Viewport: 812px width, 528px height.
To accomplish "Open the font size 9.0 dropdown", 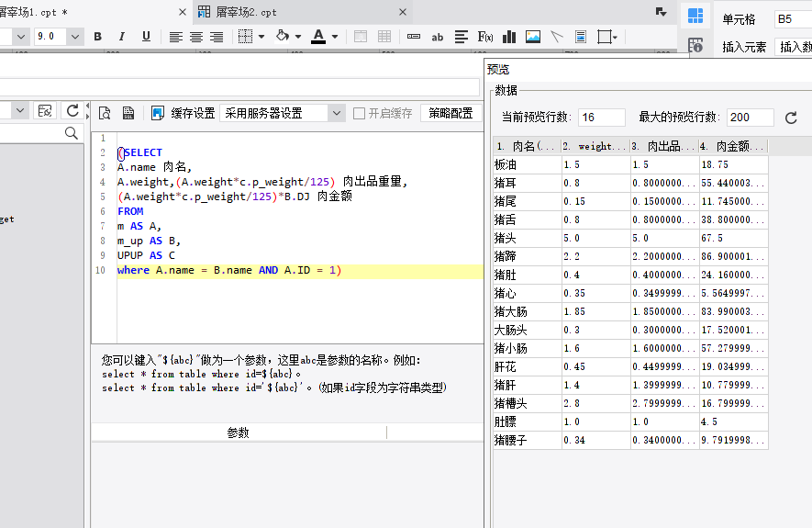I will click(x=75, y=37).
